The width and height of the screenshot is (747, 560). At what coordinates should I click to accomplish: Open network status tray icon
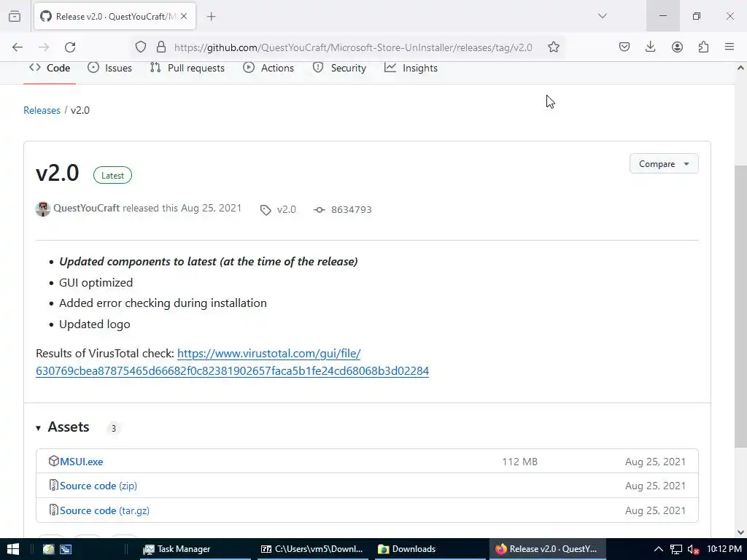coord(676,549)
